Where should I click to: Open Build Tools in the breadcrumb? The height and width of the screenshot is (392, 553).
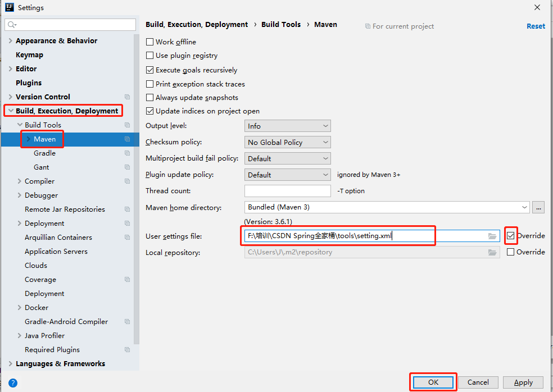click(x=281, y=24)
